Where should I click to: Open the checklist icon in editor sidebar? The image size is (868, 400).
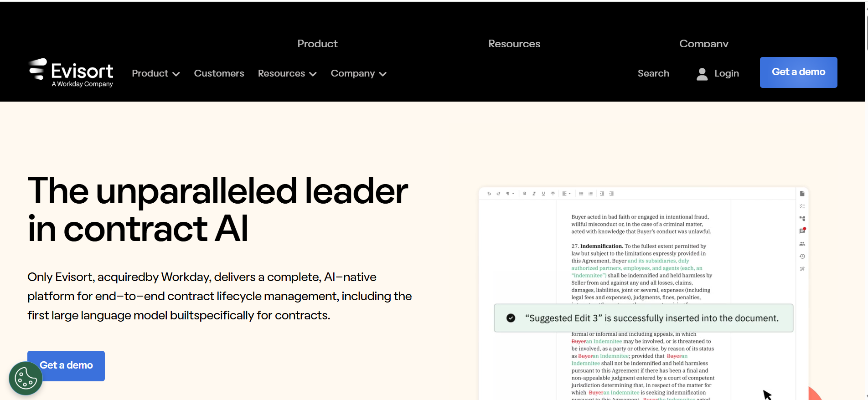(802, 206)
